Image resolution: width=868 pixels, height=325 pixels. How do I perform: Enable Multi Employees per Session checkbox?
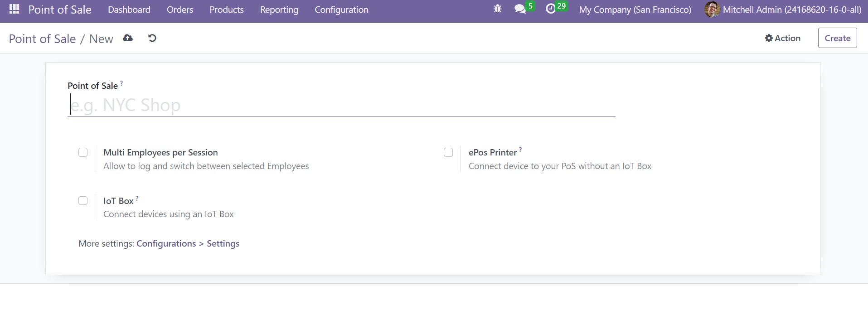coord(83,152)
